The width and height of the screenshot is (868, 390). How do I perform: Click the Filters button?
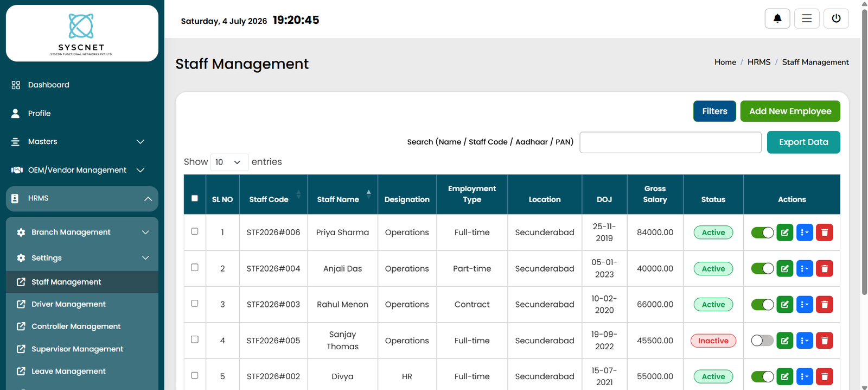[x=714, y=111]
